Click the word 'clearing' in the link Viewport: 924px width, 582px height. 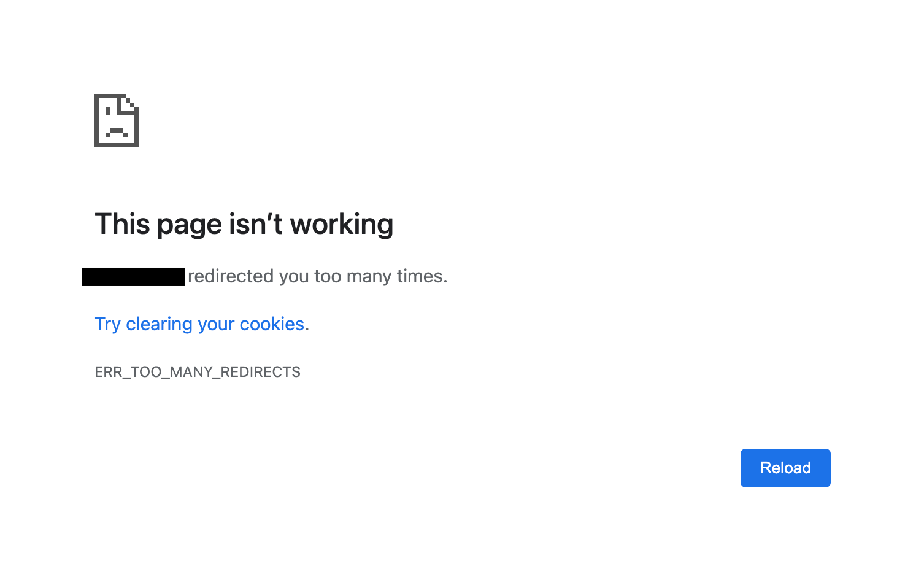tap(159, 324)
